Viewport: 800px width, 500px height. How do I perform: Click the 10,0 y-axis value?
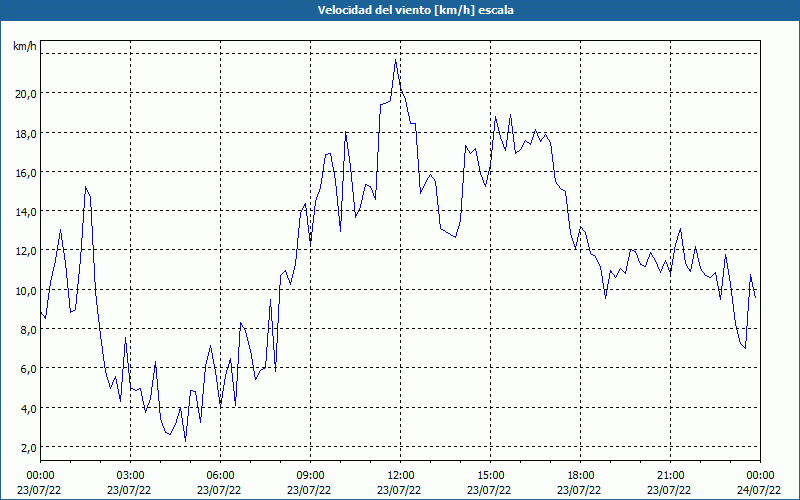pyautogui.click(x=26, y=290)
